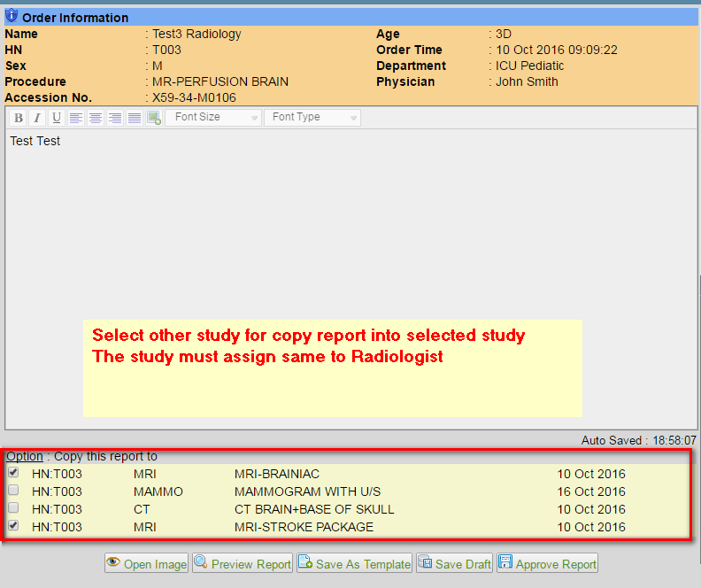Toggle underline formatting in the editor toolbar

point(57,118)
